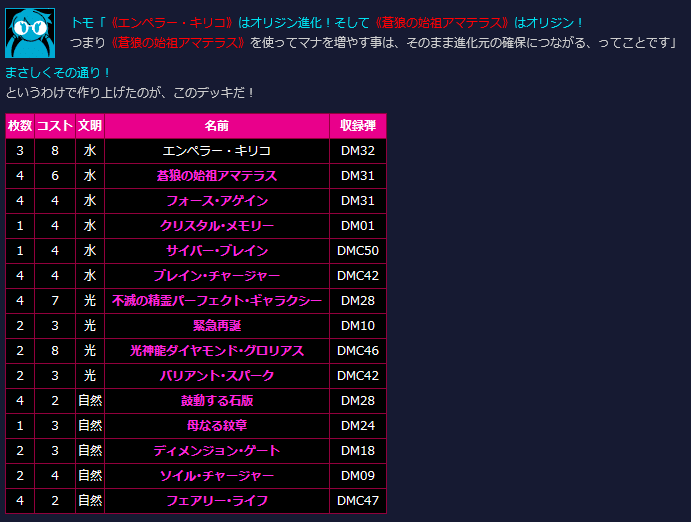Open the 鼓動する石版 card link
Image resolution: width=691 pixels, height=522 pixels.
(217, 401)
